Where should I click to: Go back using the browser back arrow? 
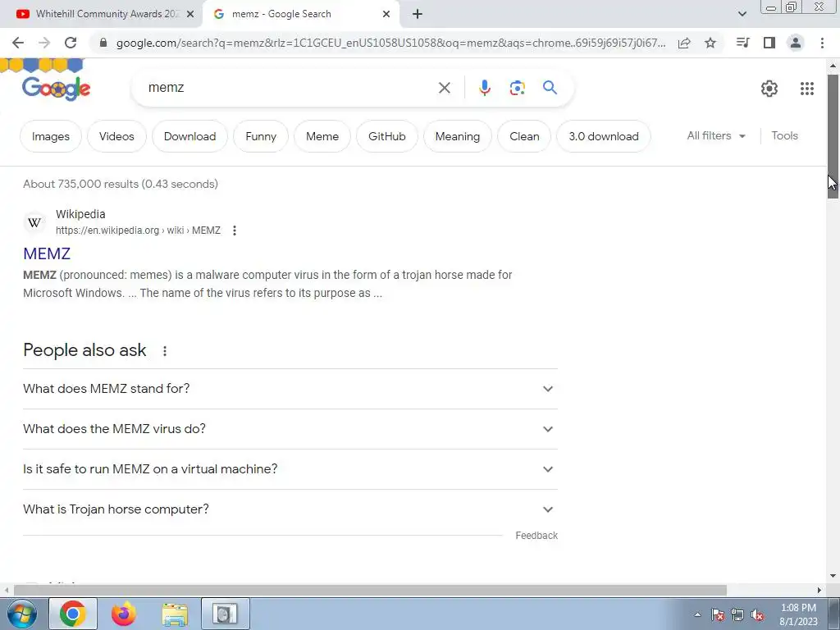18,43
